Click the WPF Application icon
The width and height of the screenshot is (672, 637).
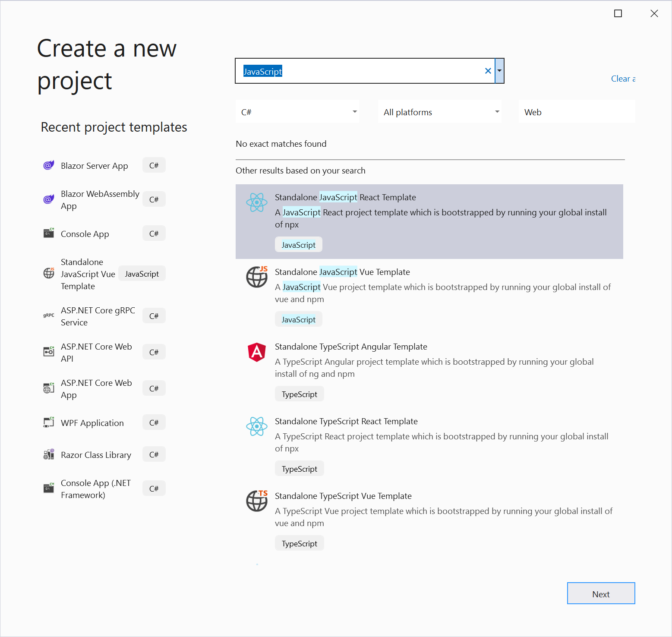[x=49, y=422]
